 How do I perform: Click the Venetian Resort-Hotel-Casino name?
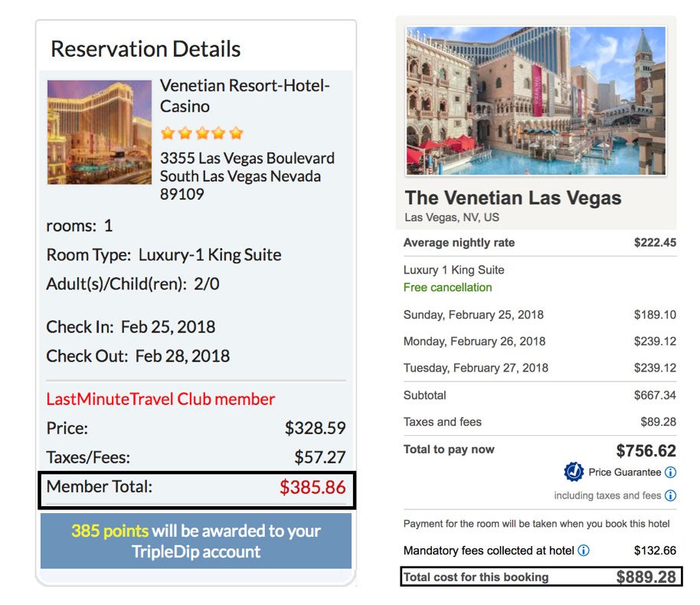point(244,96)
